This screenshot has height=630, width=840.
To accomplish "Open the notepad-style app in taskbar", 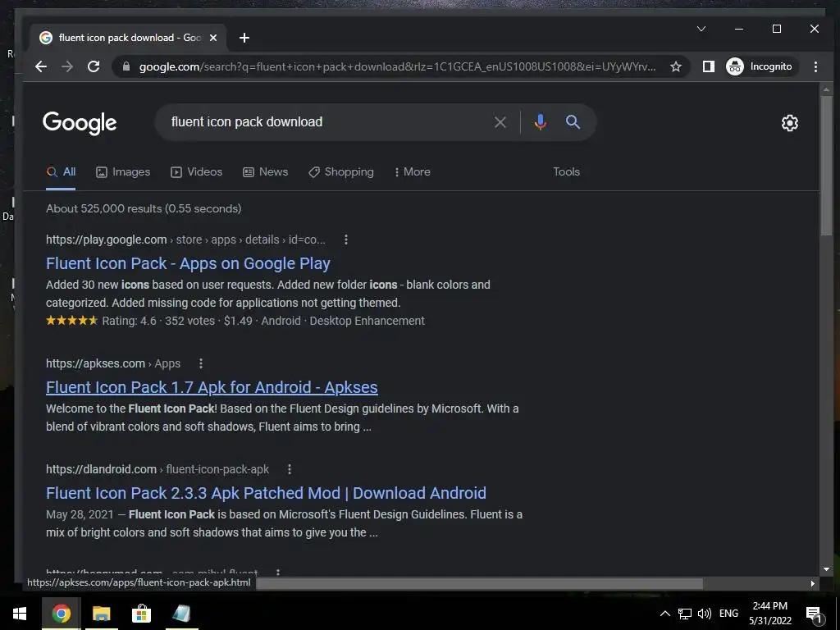I will (x=181, y=614).
